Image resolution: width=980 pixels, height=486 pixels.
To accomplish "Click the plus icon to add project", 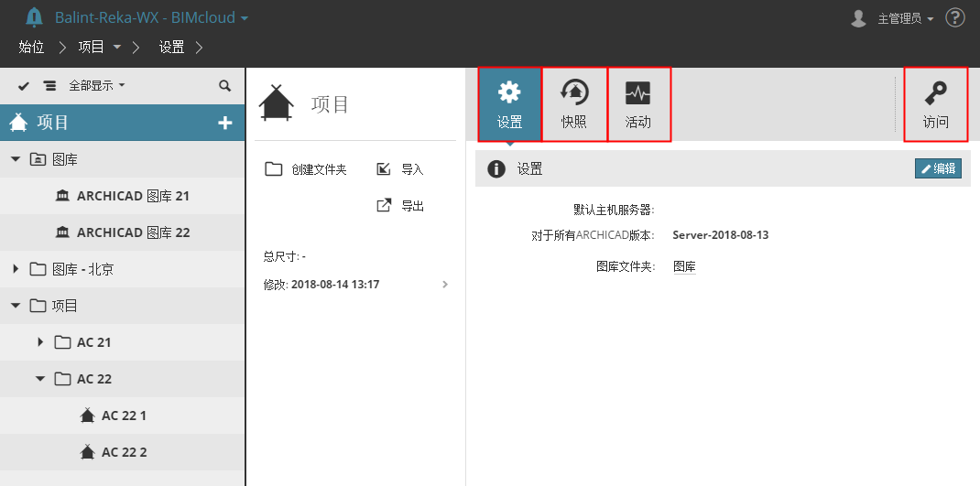I will [225, 123].
